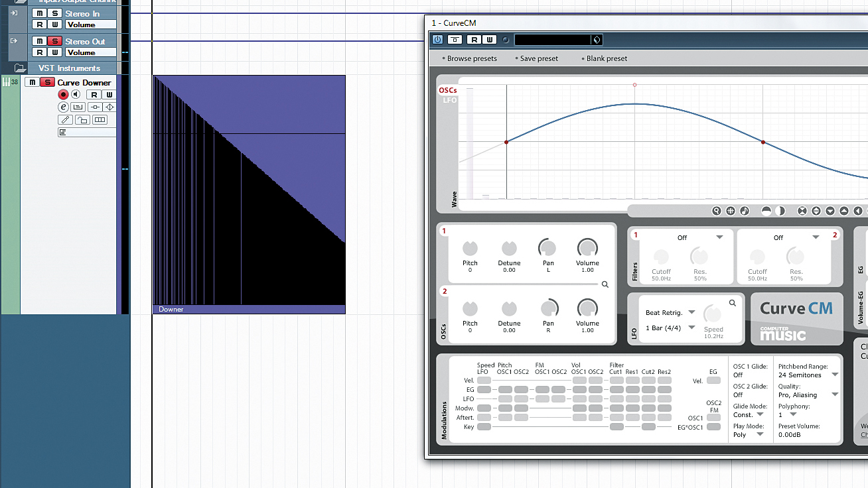Open Filter 2 type dropdown showing Off
868x488 pixels.
[x=816, y=237]
